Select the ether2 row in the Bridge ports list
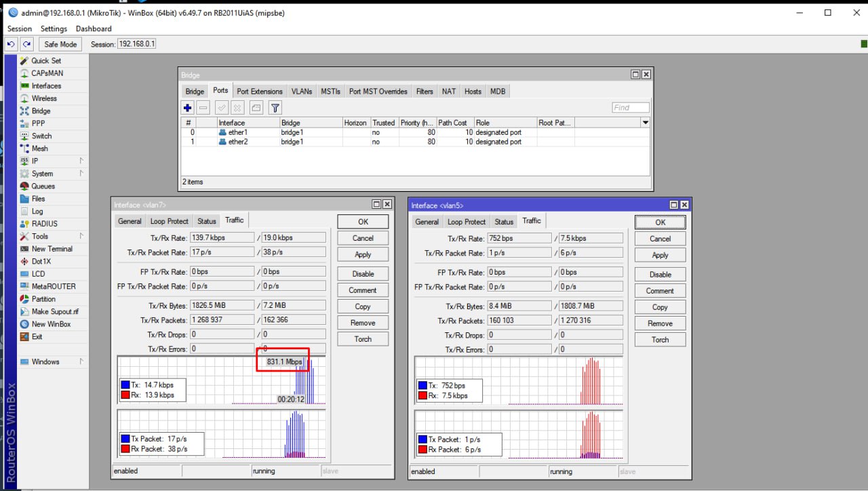The width and height of the screenshot is (868, 491). coord(416,142)
